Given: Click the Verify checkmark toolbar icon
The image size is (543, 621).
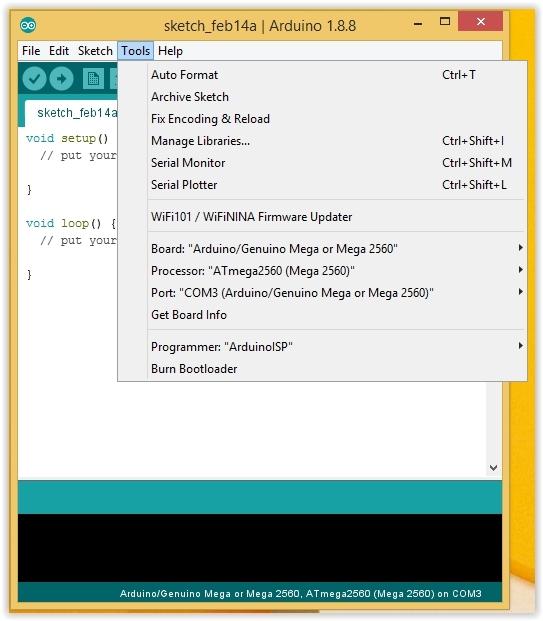Looking at the screenshot, I should click(x=34, y=78).
